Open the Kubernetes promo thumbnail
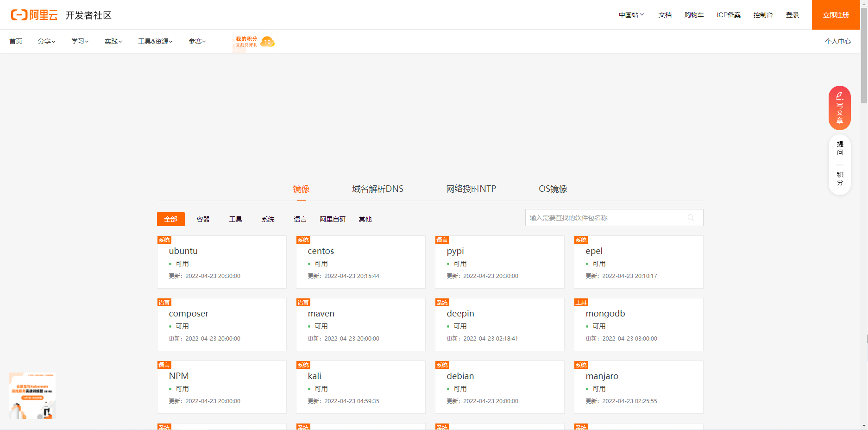This screenshot has height=430, width=868. pos(32,396)
